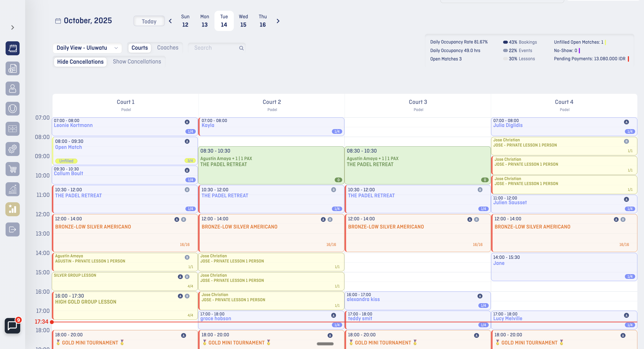The width and height of the screenshot is (644, 349).
Task: Open the settings gear icon
Action: coord(12,149)
